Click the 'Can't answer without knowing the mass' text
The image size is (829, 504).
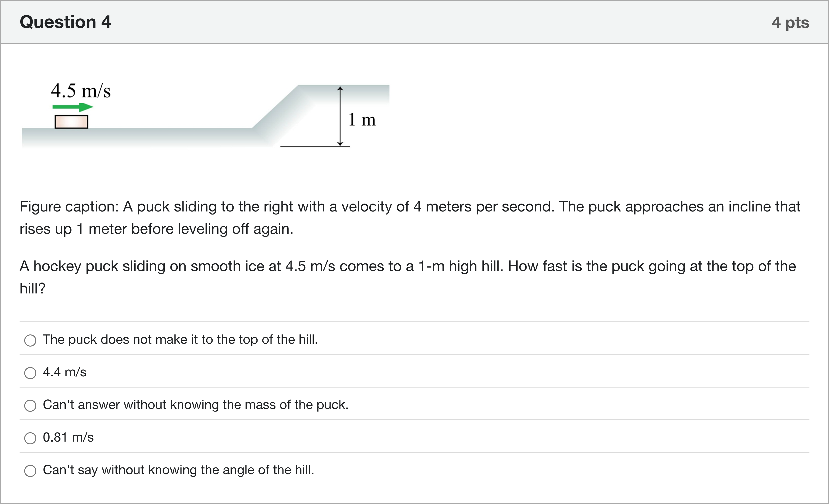195,405
